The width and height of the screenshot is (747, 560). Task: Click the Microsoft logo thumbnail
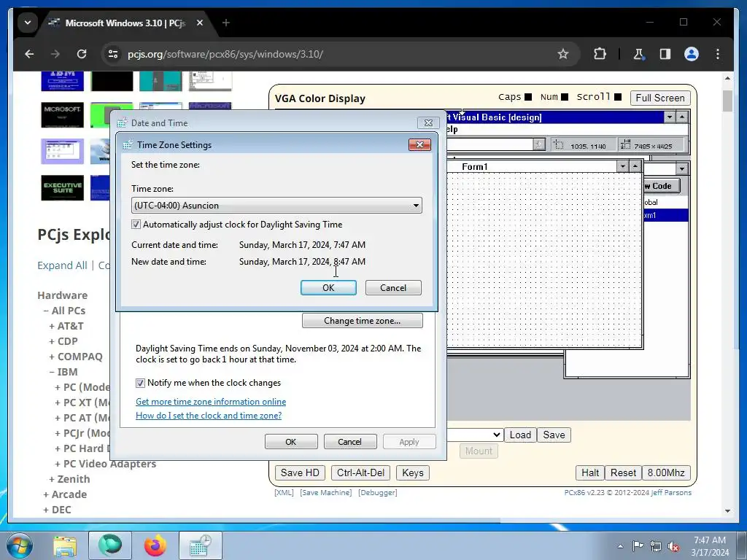[x=63, y=114]
